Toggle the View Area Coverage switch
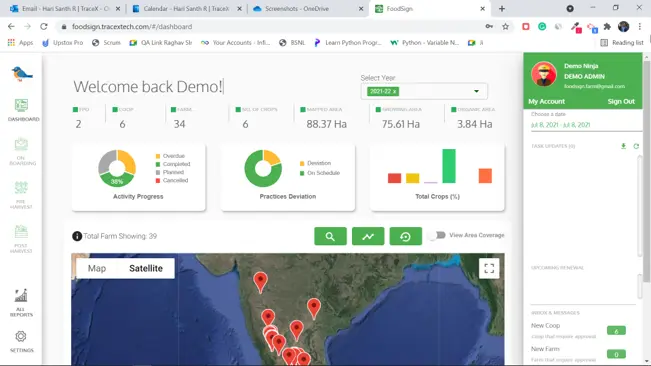This screenshot has height=366, width=651. coord(437,235)
